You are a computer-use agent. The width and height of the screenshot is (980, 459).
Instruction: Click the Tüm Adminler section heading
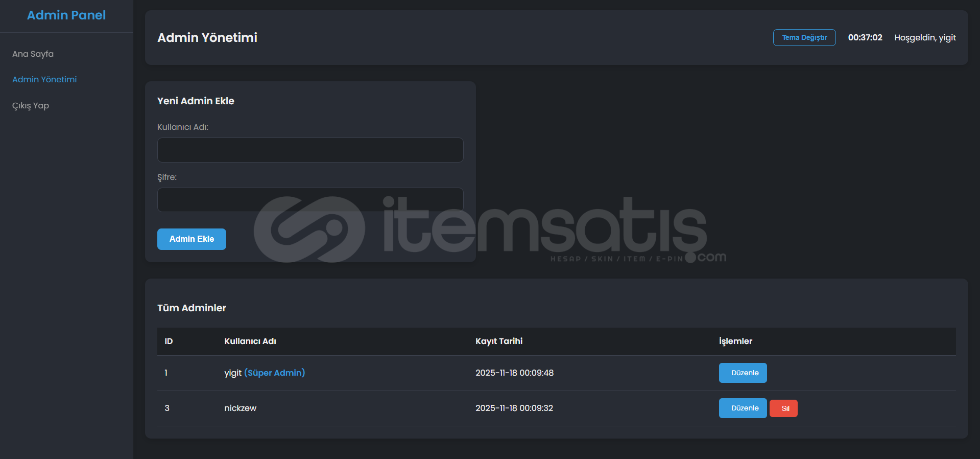coord(192,308)
